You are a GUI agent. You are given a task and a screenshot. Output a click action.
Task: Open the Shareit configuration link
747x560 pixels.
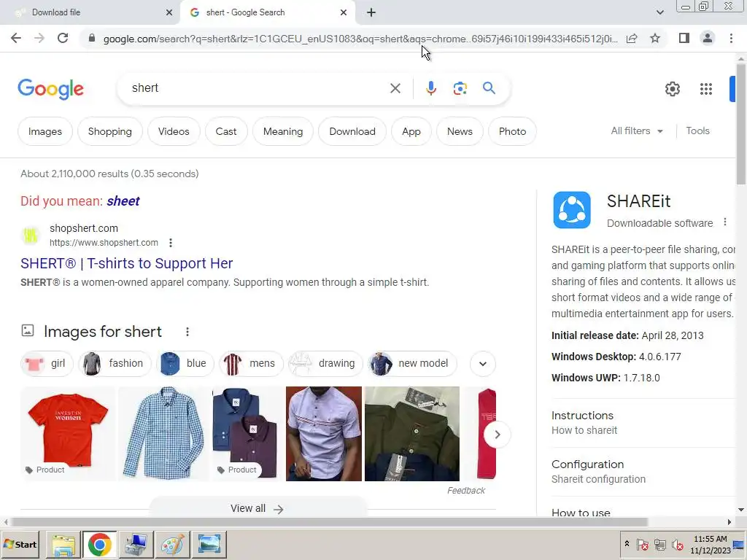(598, 480)
